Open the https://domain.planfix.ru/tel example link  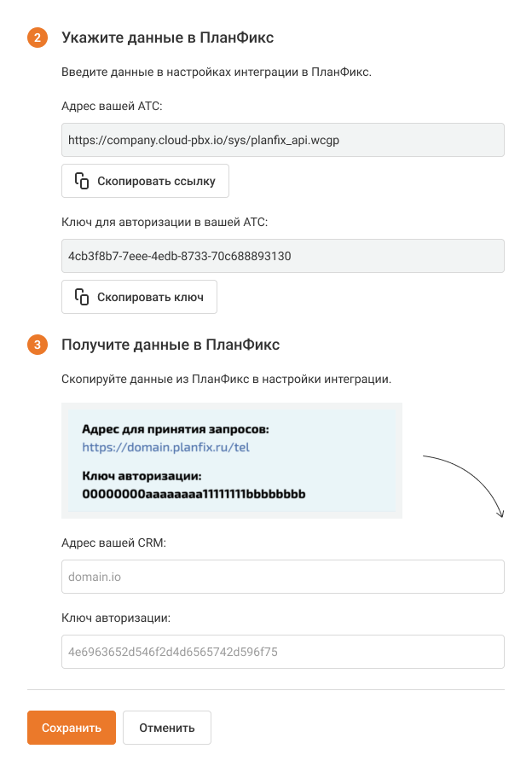pyautogui.click(x=165, y=446)
